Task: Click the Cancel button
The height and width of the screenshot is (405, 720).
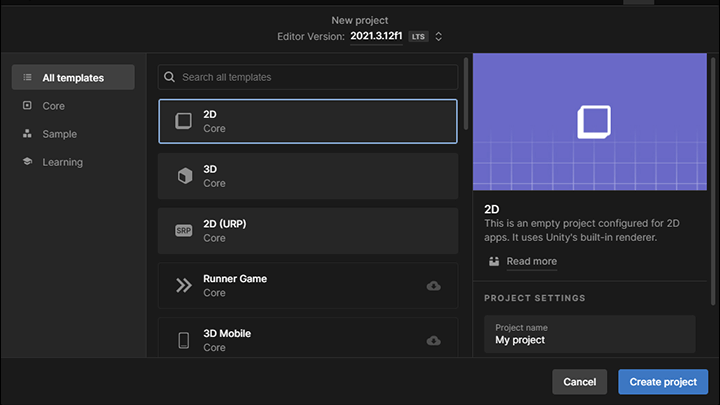Action: 579,382
